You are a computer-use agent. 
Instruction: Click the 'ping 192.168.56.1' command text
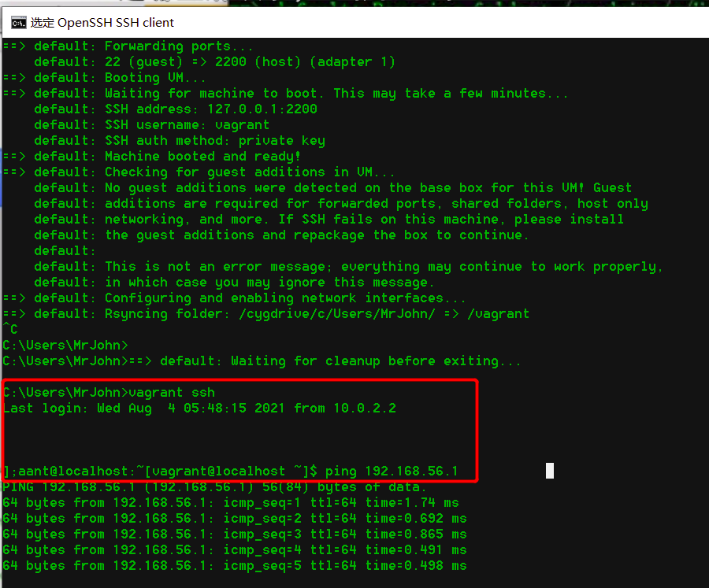coord(392,472)
